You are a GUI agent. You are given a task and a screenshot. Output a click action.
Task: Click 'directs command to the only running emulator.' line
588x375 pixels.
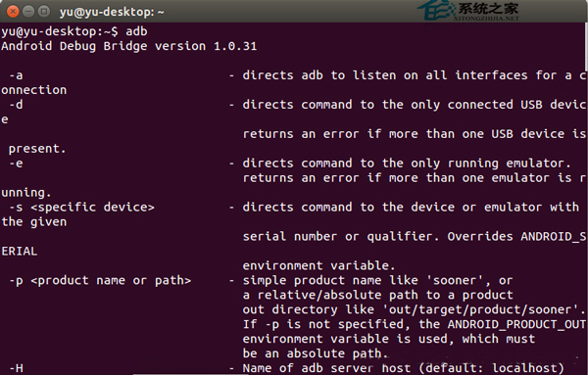407,164
